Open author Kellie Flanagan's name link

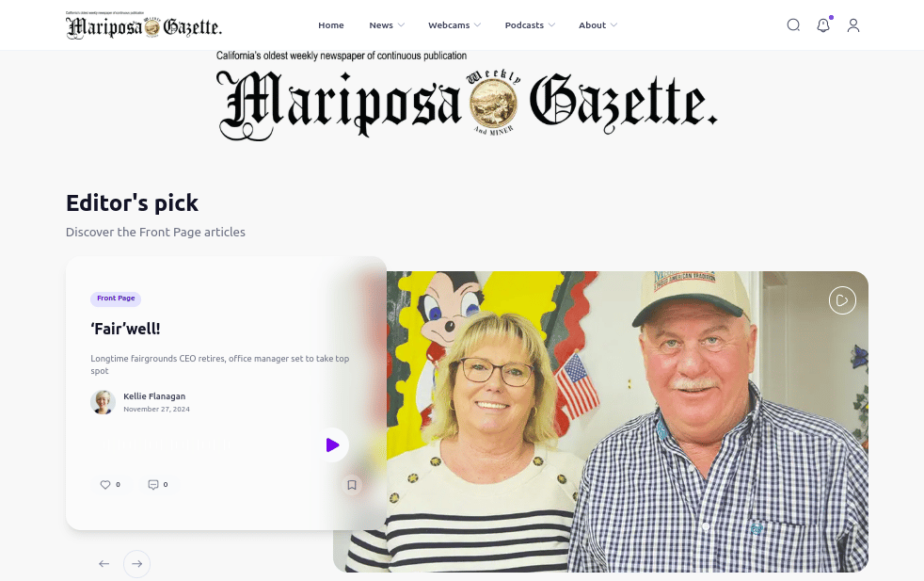[154, 396]
